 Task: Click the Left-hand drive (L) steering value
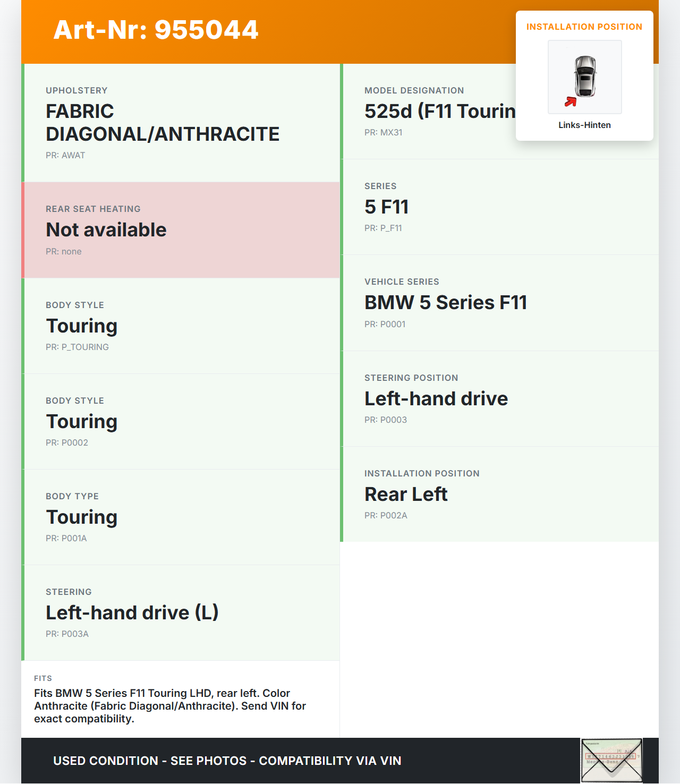point(132,612)
